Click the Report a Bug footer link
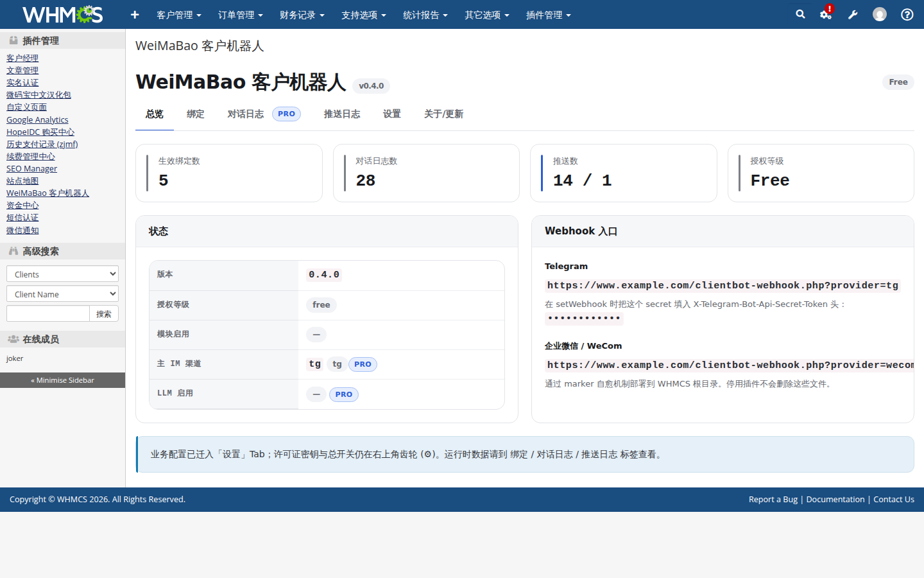Image resolution: width=924 pixels, height=578 pixels. click(773, 499)
